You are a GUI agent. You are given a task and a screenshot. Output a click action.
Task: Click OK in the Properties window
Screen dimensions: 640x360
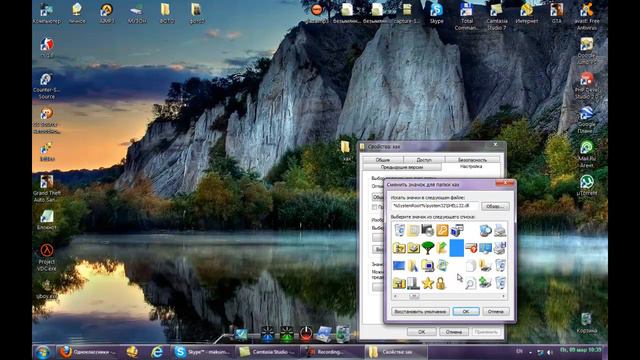click(422, 332)
